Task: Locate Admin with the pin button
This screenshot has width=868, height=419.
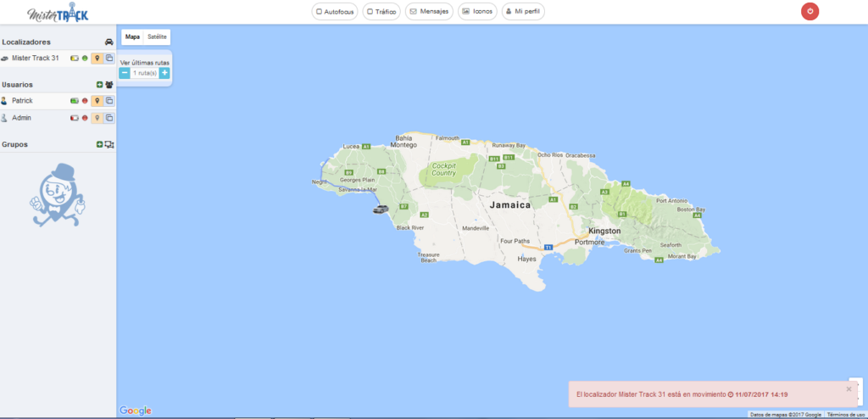Action: click(x=97, y=118)
